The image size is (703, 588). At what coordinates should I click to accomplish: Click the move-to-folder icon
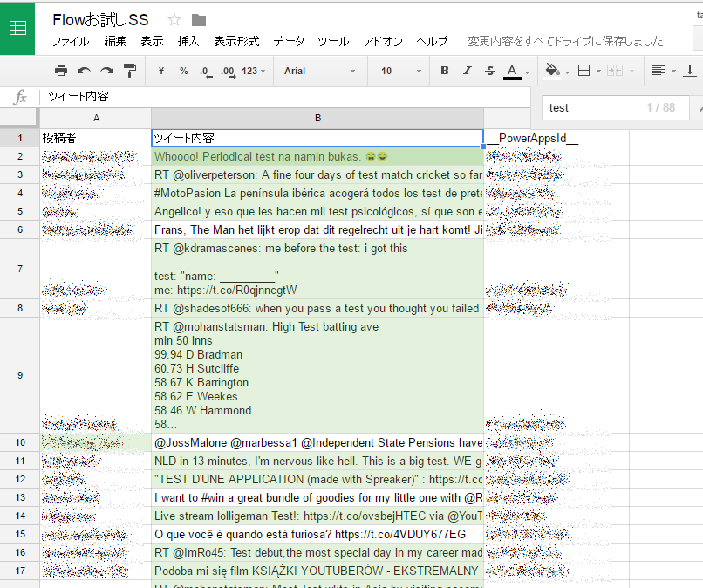tap(199, 20)
